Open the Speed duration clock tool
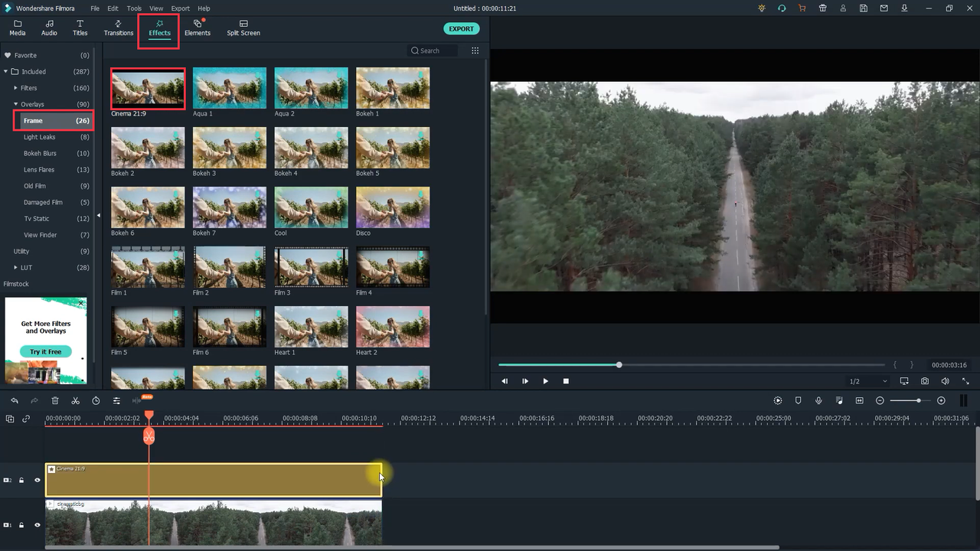This screenshot has height=551, width=980. 95,400
